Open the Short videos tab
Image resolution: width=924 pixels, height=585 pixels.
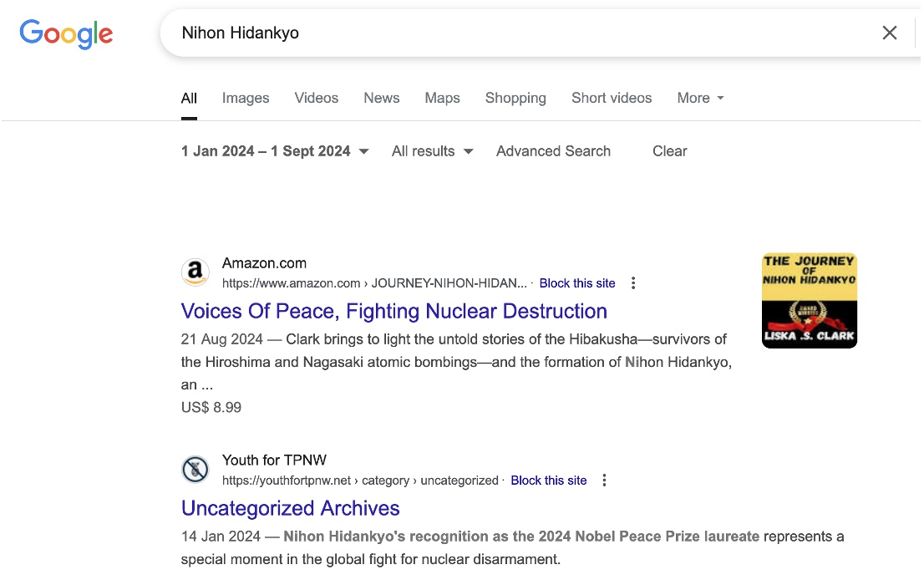click(612, 98)
